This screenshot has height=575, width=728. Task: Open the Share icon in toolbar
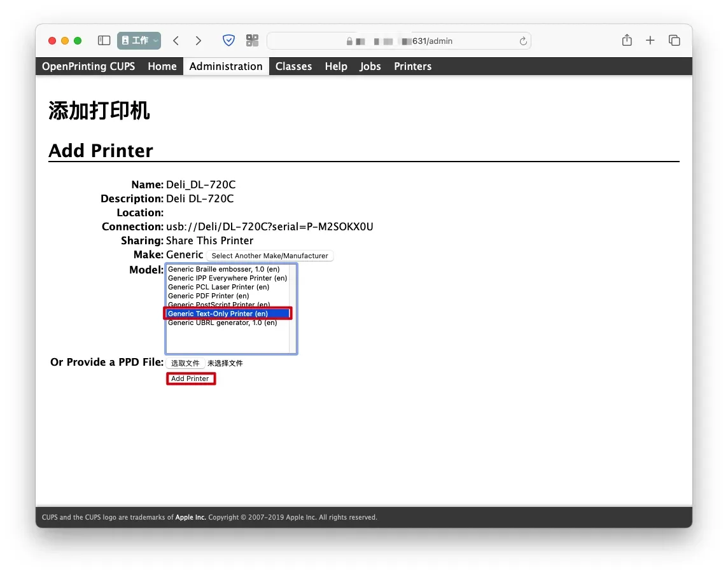(x=627, y=41)
